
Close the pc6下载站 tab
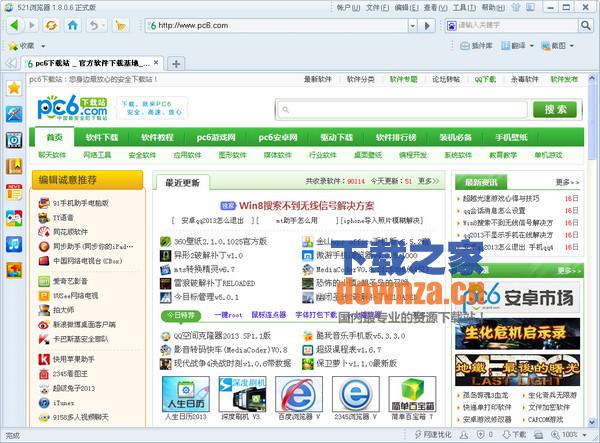tap(156, 62)
